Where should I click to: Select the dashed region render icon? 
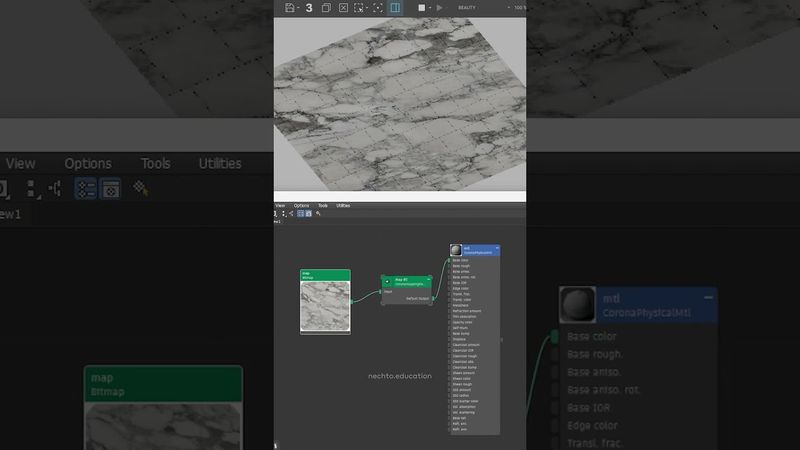pos(359,8)
